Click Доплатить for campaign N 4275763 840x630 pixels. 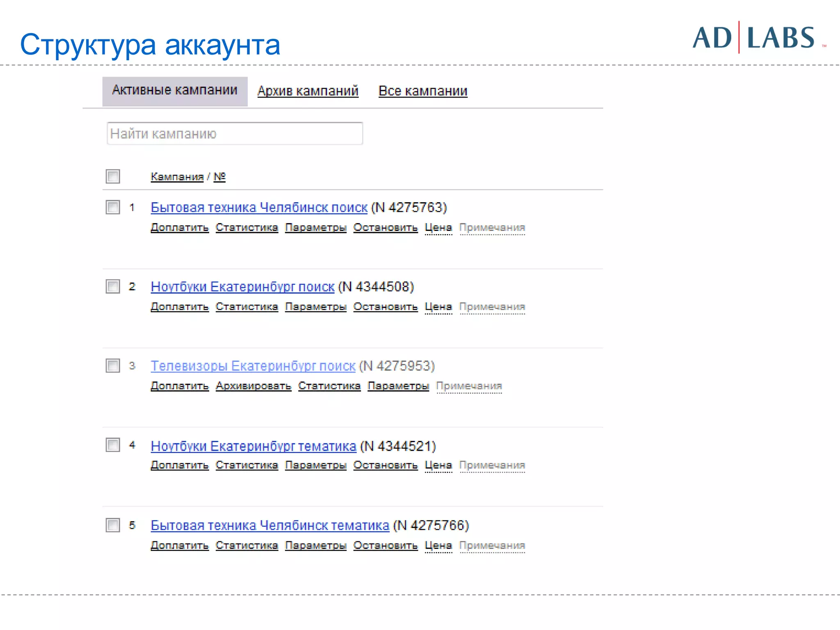(180, 228)
